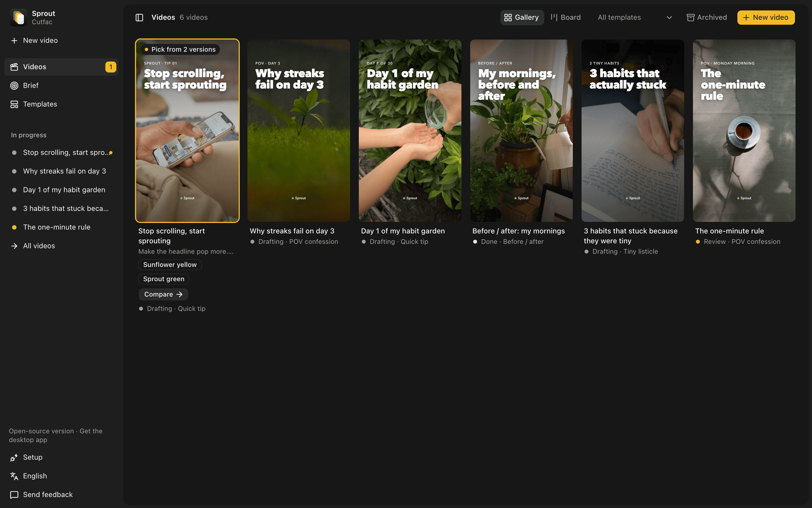Click the Sprout app logo icon
Viewport: 812px width, 508px height.
pyautogui.click(x=18, y=18)
